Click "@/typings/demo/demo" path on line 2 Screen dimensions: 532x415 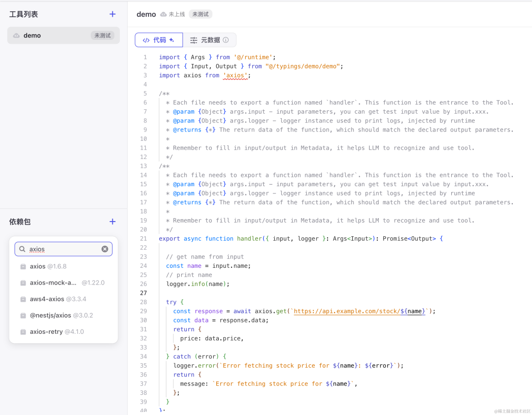(x=302, y=66)
